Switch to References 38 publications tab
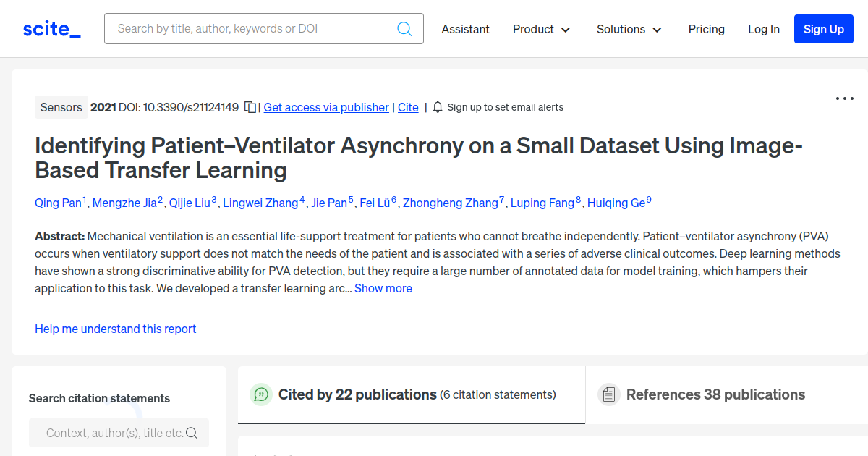Image resolution: width=868 pixels, height=456 pixels. click(715, 394)
